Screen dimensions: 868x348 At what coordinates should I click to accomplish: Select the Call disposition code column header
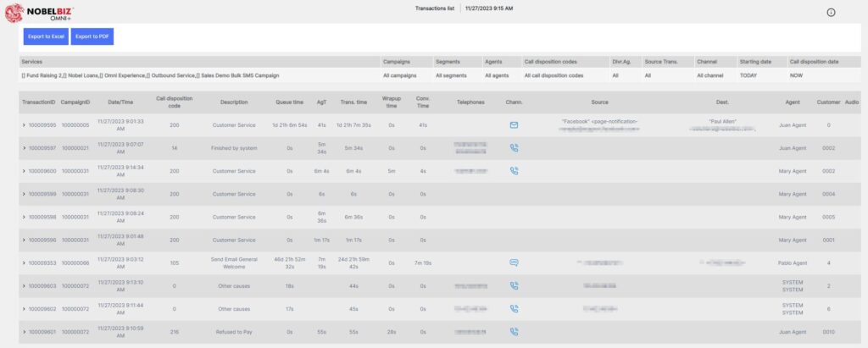[x=174, y=102]
